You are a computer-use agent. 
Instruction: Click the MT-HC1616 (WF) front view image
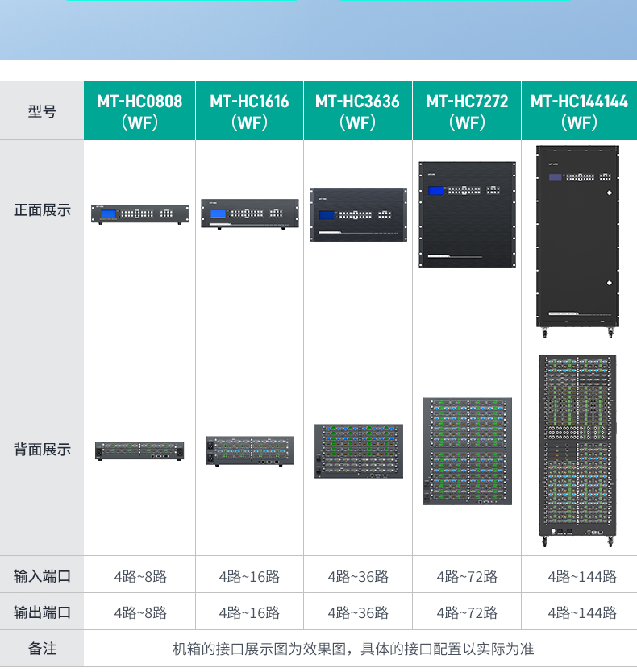coord(250,214)
